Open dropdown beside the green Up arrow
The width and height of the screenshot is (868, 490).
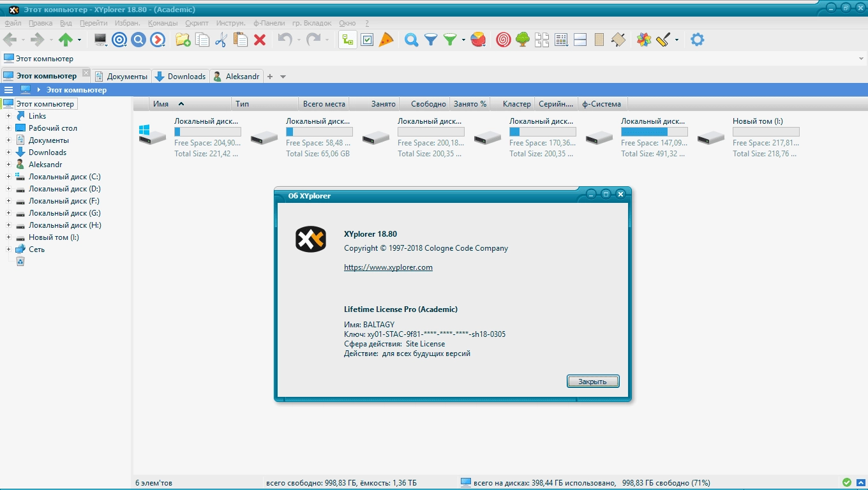pyautogui.click(x=79, y=40)
